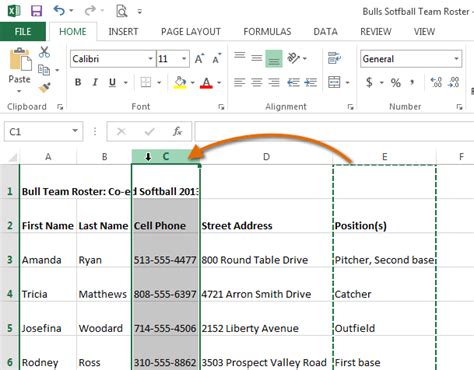This screenshot has width=474, height=370.
Task: Click the Merge & Center icon
Action: (334, 82)
